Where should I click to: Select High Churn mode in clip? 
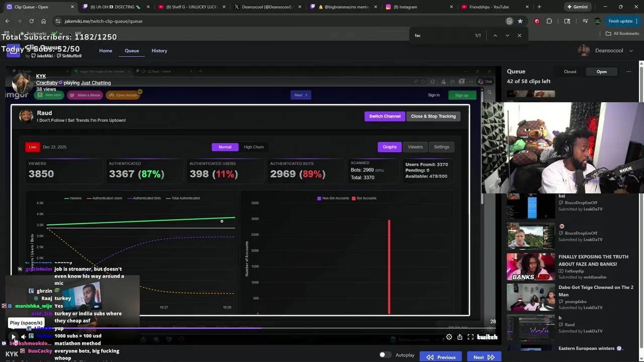coord(254,147)
